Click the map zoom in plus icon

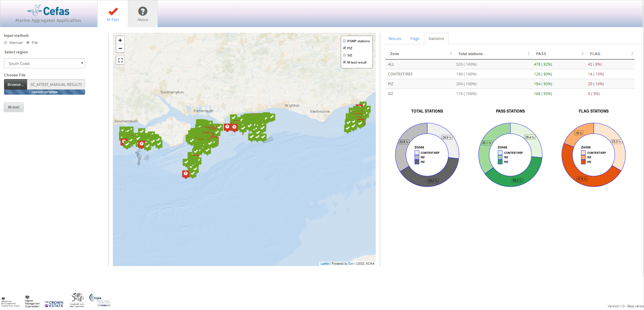coord(120,40)
